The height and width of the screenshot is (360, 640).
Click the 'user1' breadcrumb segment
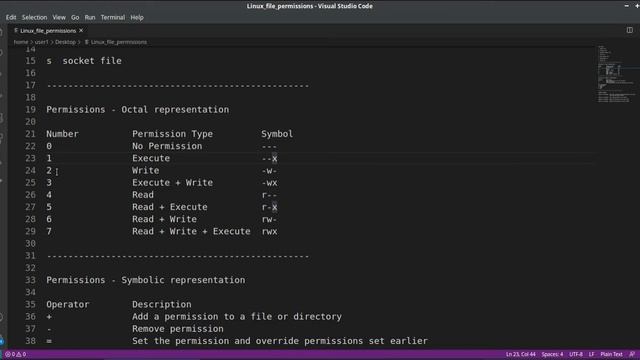point(41,42)
